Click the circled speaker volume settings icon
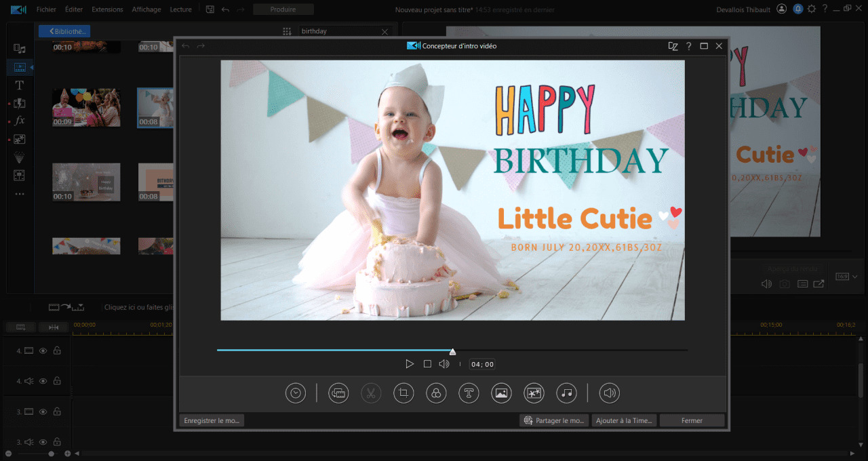The width and height of the screenshot is (868, 461). 610,393
